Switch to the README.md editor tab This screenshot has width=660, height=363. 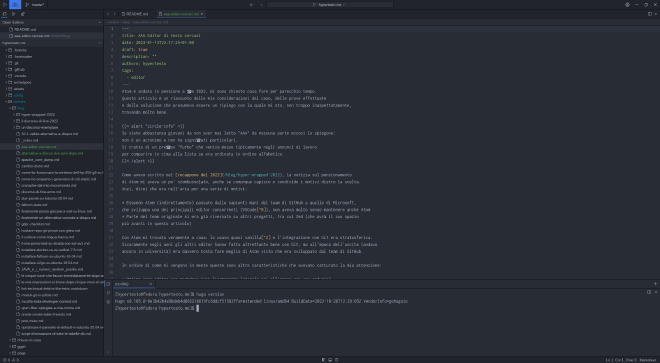135,14
